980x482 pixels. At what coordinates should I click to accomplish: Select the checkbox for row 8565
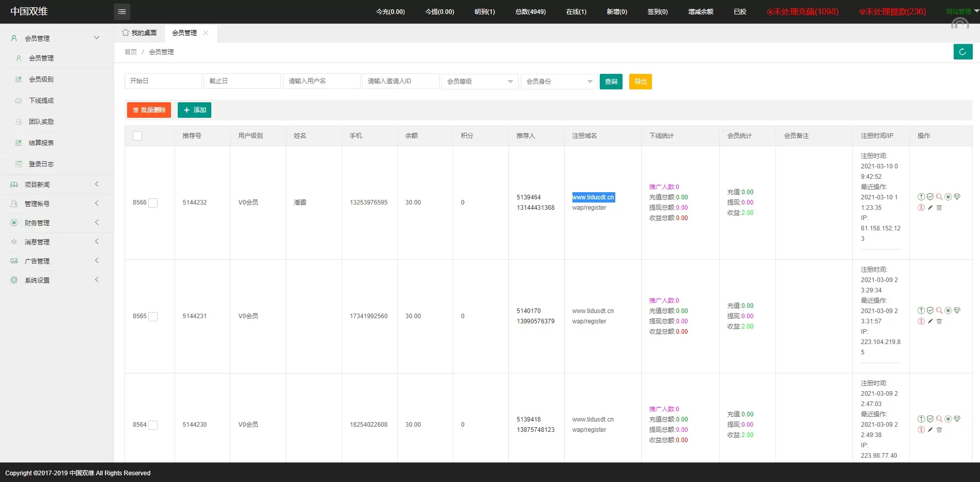click(153, 317)
